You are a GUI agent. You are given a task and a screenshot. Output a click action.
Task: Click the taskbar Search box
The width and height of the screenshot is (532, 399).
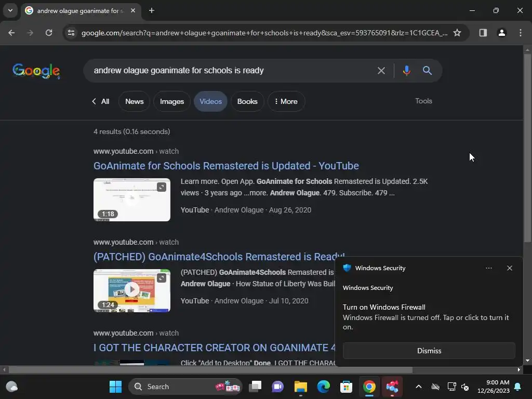tap(185, 387)
